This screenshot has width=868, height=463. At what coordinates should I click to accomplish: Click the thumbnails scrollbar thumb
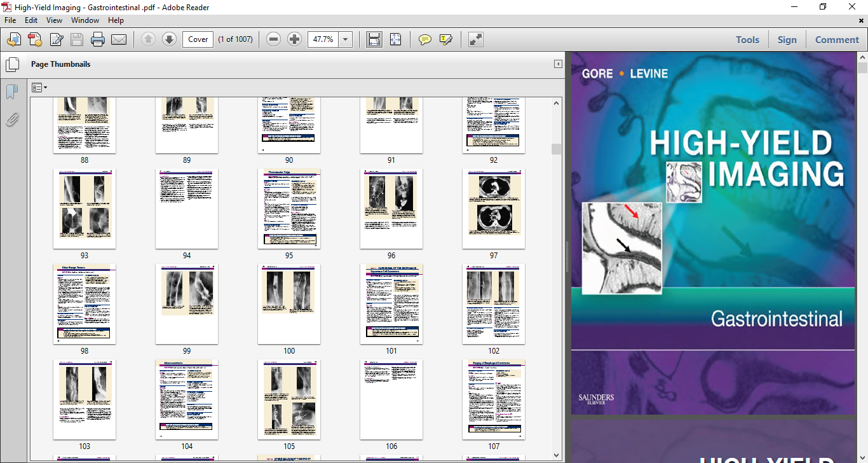tap(557, 149)
